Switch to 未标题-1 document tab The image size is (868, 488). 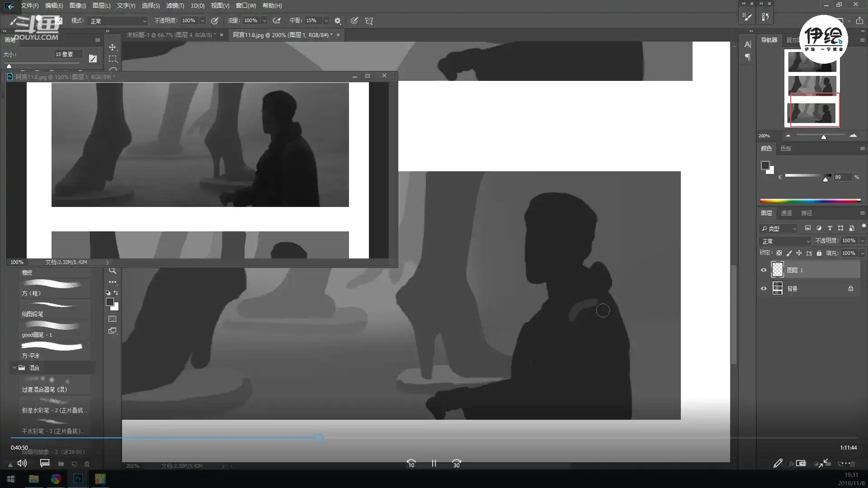[x=170, y=35]
